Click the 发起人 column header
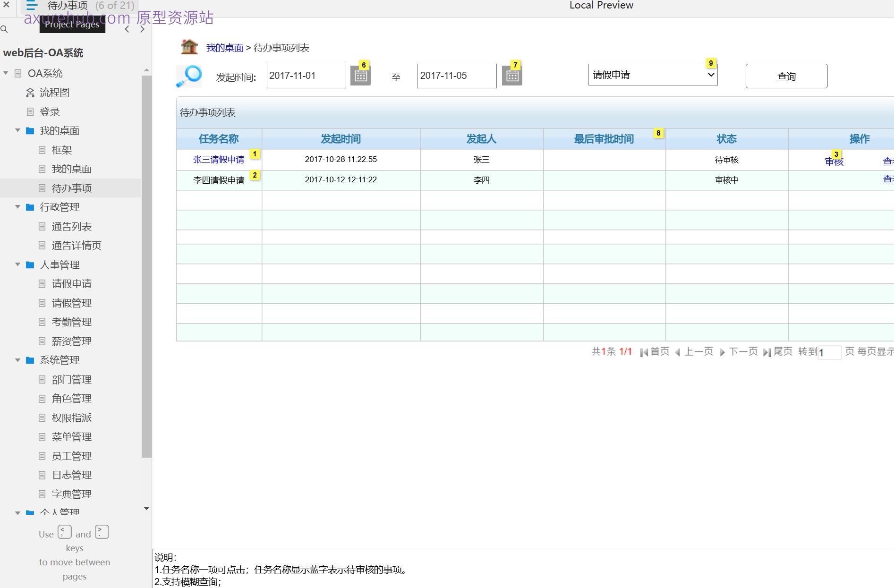Image resolution: width=894 pixels, height=588 pixels. point(481,139)
